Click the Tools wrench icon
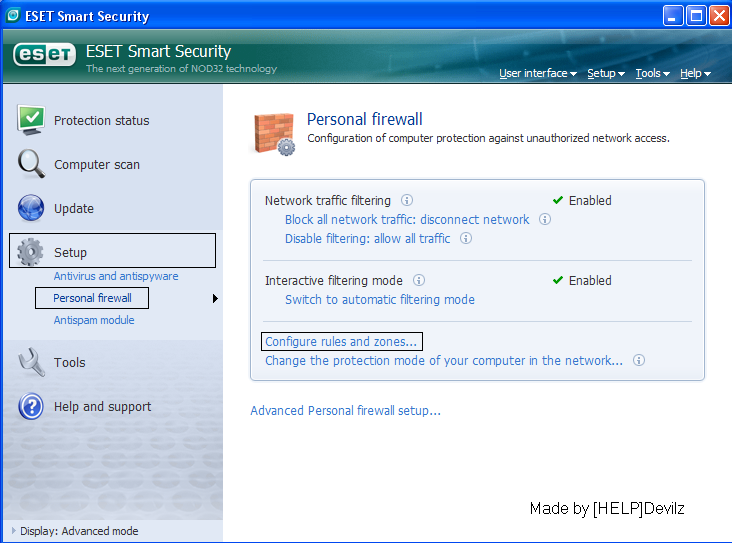Screen dimensions: 732x543 click(x=31, y=362)
